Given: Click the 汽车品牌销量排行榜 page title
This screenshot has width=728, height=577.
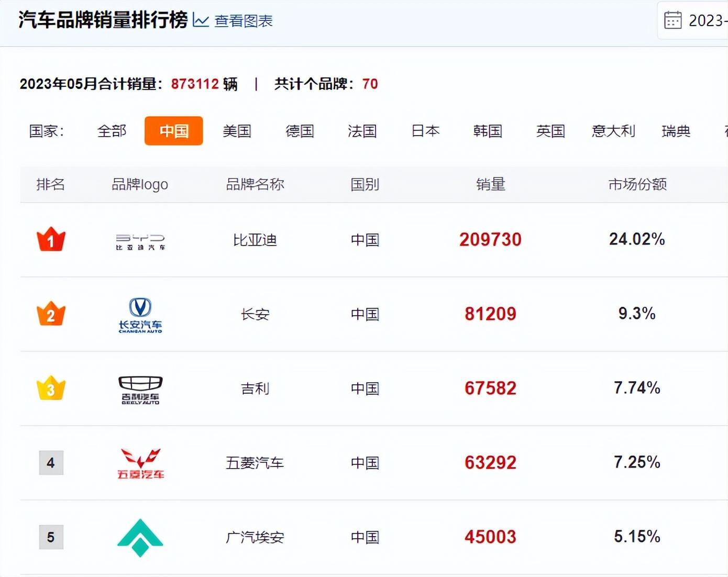Looking at the screenshot, I should click(103, 20).
